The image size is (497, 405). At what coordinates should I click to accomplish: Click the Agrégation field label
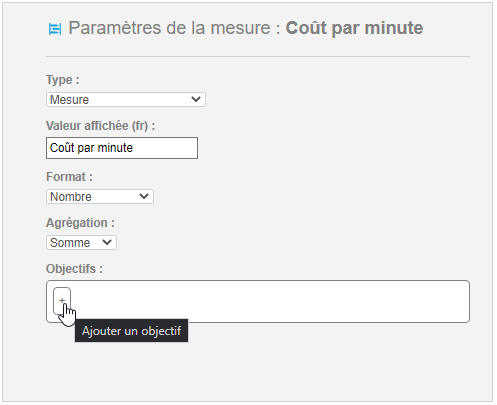80,223
